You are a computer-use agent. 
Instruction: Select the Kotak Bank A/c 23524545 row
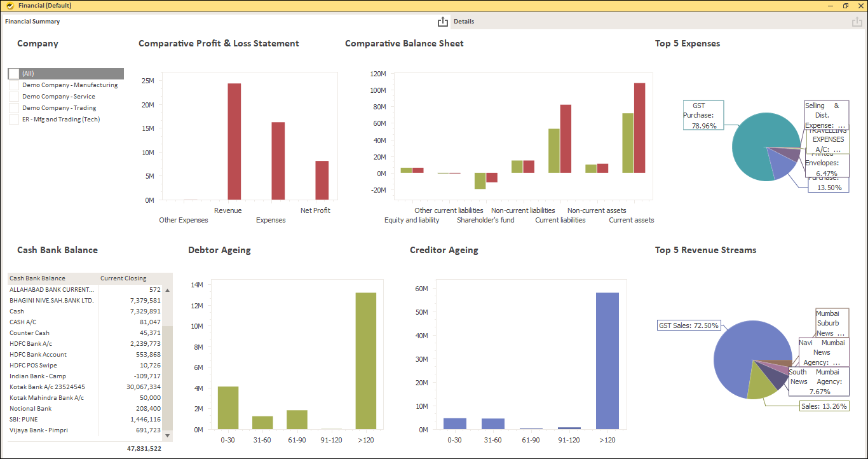[48, 387]
